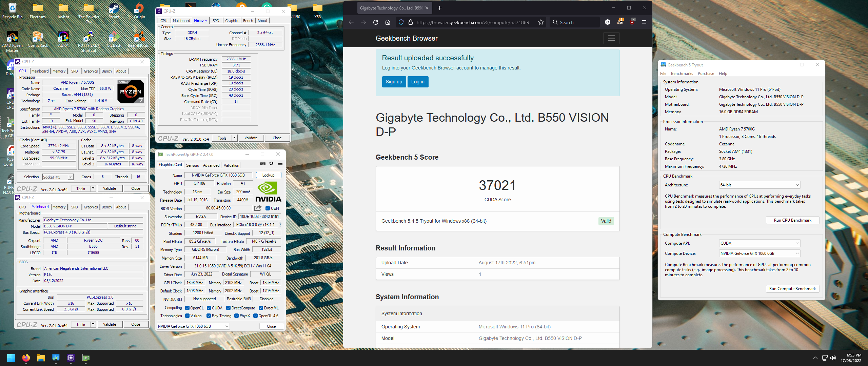This screenshot has height=366, width=868.
Task: Toggle the Vulkan checkbox
Action: 187,316
